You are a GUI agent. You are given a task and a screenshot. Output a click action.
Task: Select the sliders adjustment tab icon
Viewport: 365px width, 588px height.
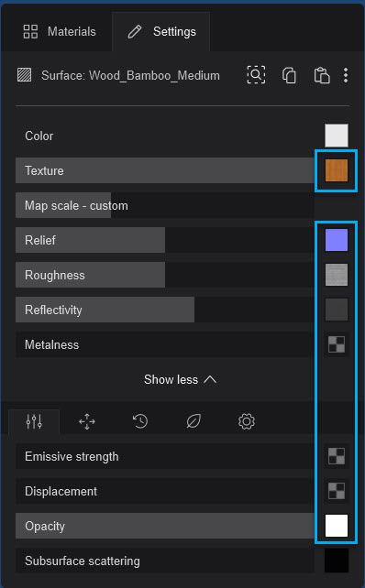pos(34,422)
